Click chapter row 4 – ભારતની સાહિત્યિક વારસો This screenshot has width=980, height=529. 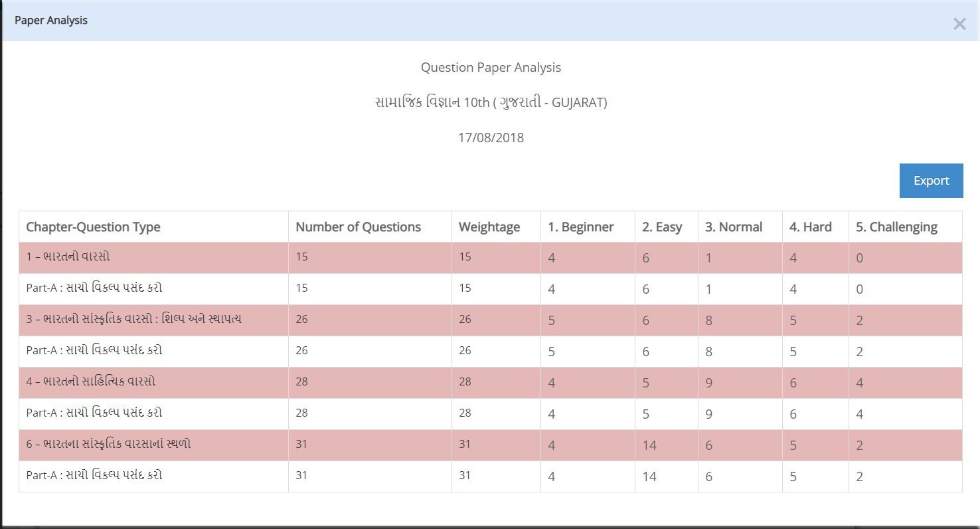(91, 382)
